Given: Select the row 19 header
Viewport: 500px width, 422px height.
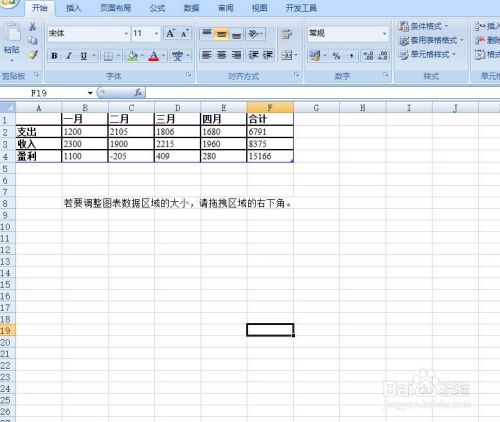Looking at the screenshot, I should (7, 330).
